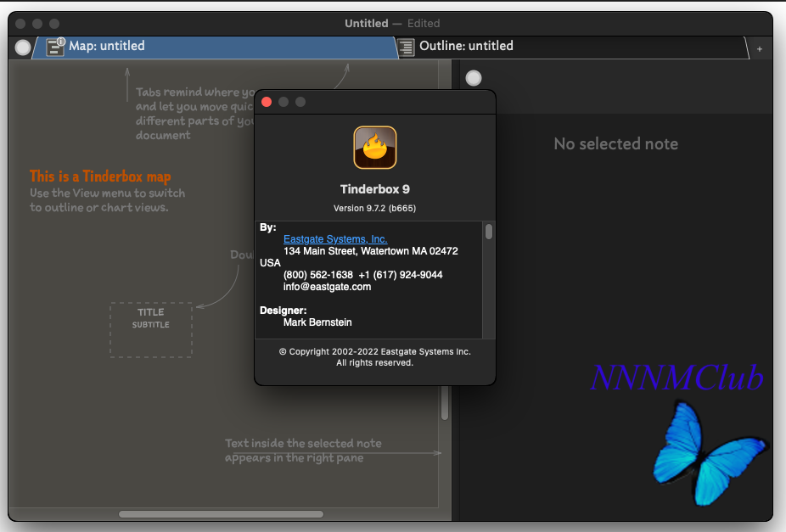
Task: Click the Copyright 2002-2022 Eastgate text
Action: 375,351
